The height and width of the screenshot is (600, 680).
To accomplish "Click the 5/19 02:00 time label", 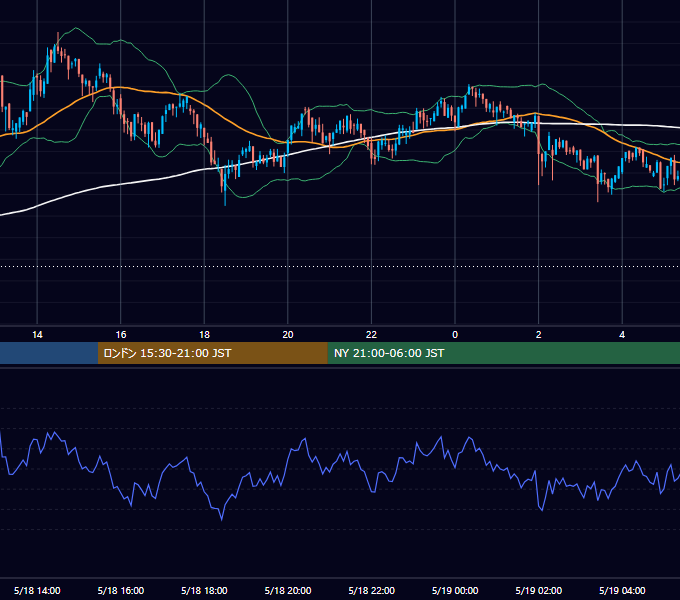I will (539, 590).
